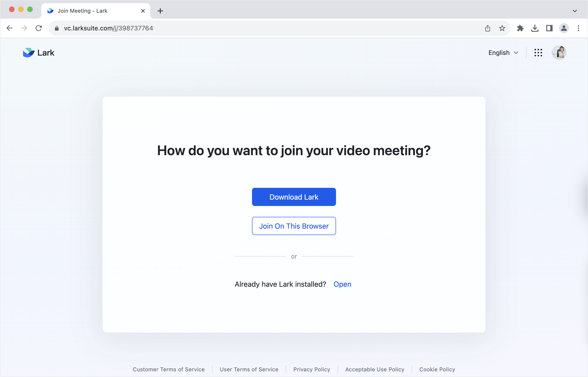Screen dimensions: 588x377
Task: Click the Open link for installed Lark
Action: pos(342,284)
